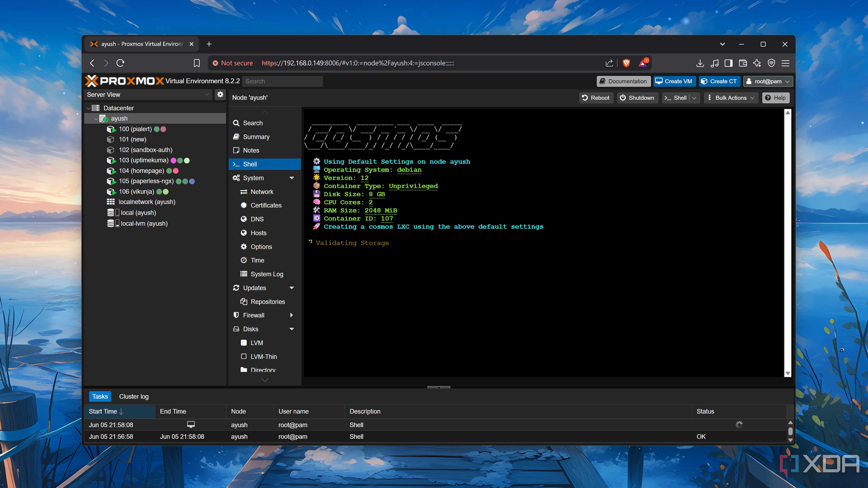Collapse the Datacenter tree node

(x=88, y=108)
